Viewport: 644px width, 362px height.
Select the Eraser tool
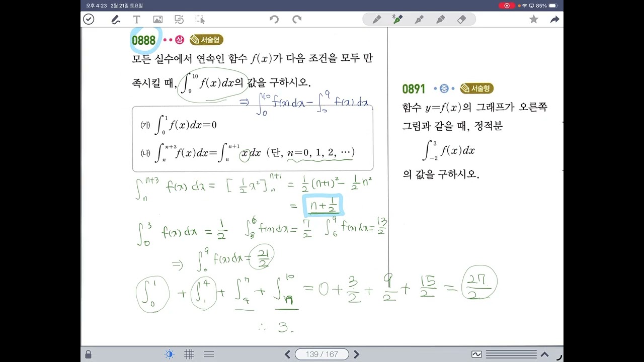tap(462, 20)
